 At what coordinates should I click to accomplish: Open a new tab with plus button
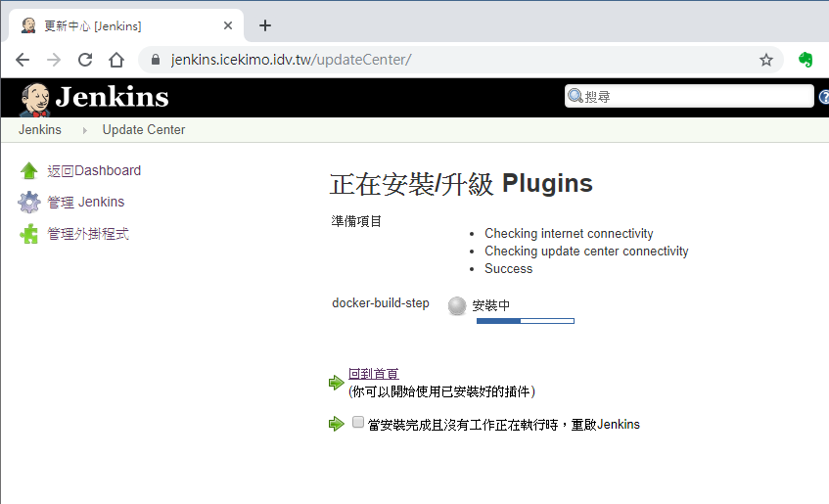tap(265, 25)
